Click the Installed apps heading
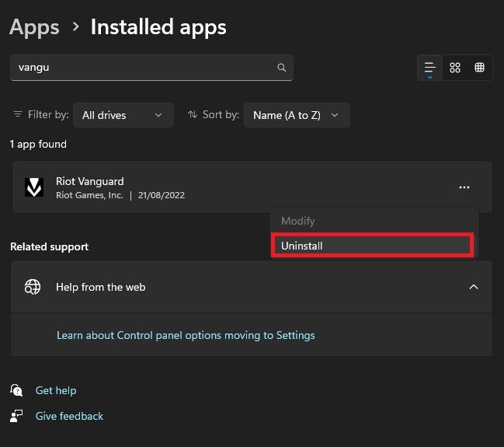Viewport: 504px width, 447px height. tap(158, 27)
